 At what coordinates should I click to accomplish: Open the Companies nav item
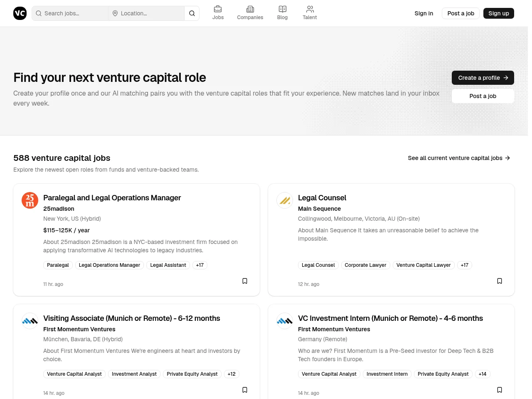(250, 13)
